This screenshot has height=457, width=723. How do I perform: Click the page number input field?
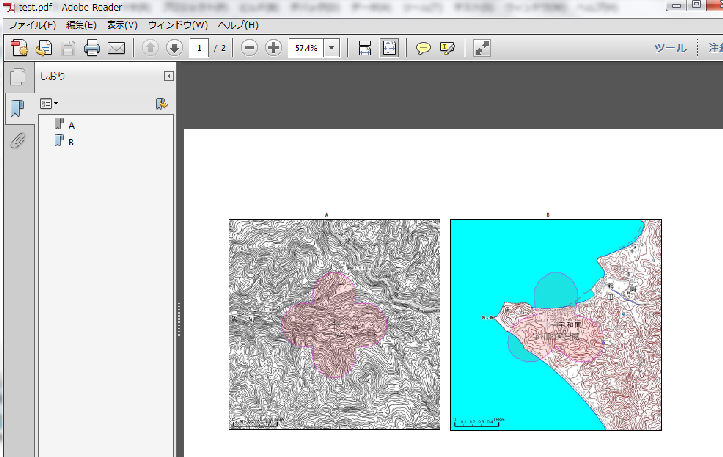coord(200,48)
